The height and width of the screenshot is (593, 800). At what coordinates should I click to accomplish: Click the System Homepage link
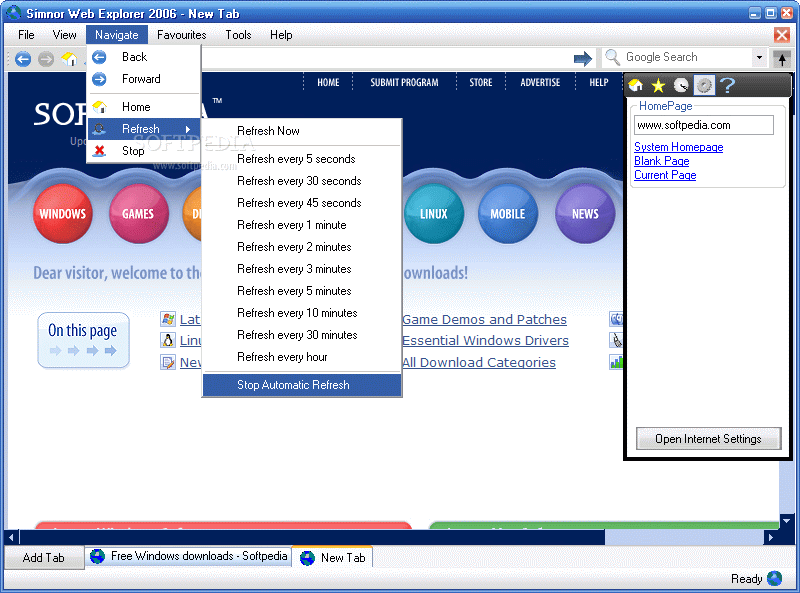tap(679, 147)
